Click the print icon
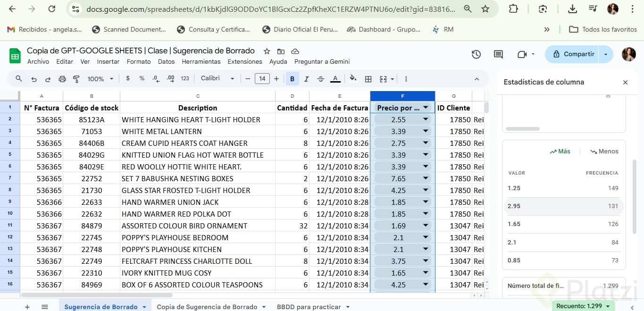The height and width of the screenshot is (311, 644). [x=62, y=79]
